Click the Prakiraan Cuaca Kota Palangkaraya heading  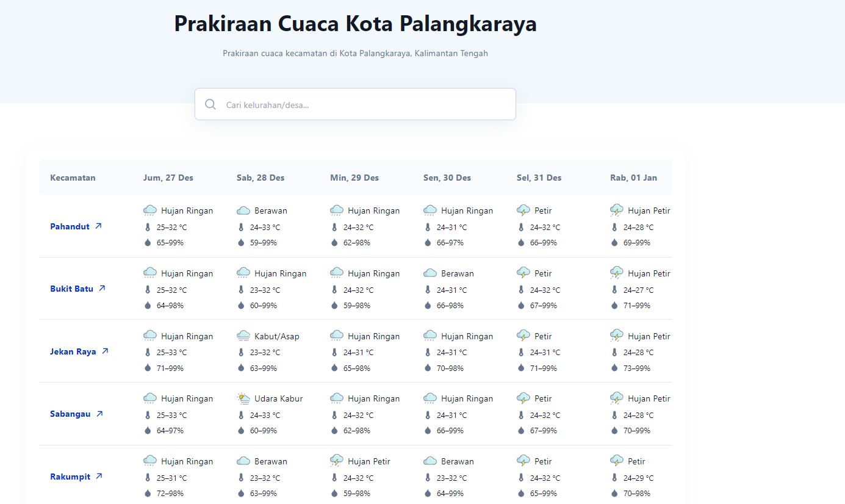click(x=356, y=24)
